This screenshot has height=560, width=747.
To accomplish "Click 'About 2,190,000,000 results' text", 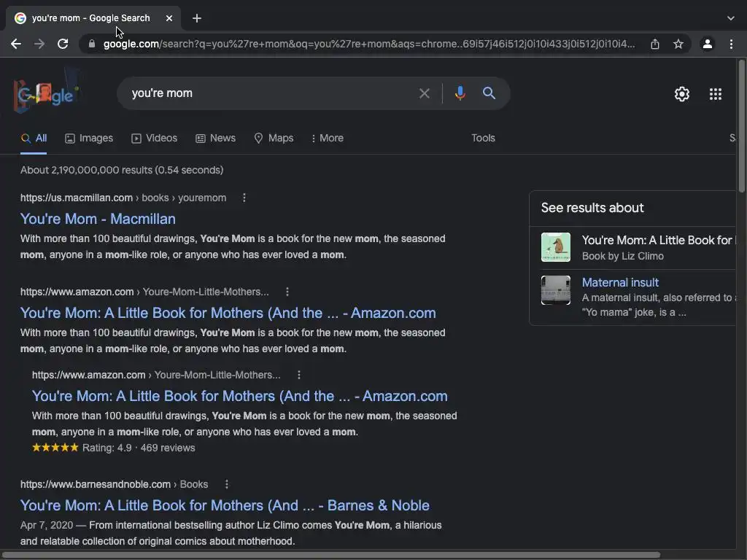I will (122, 170).
